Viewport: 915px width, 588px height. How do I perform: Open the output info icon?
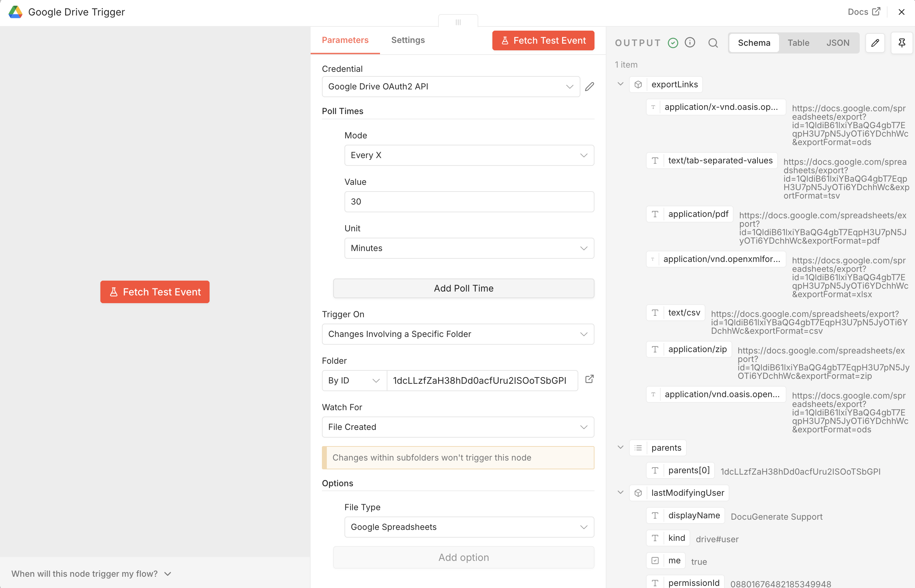pos(690,43)
